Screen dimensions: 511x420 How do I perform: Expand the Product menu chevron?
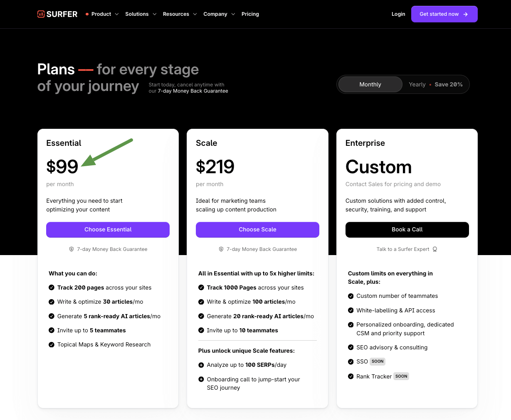coord(117,14)
